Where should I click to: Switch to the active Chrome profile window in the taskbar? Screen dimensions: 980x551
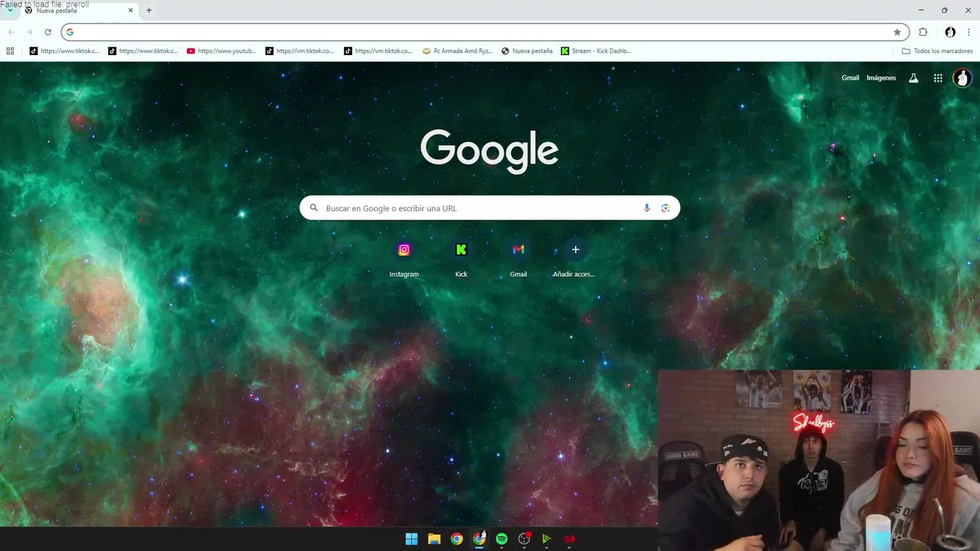pyautogui.click(x=479, y=539)
